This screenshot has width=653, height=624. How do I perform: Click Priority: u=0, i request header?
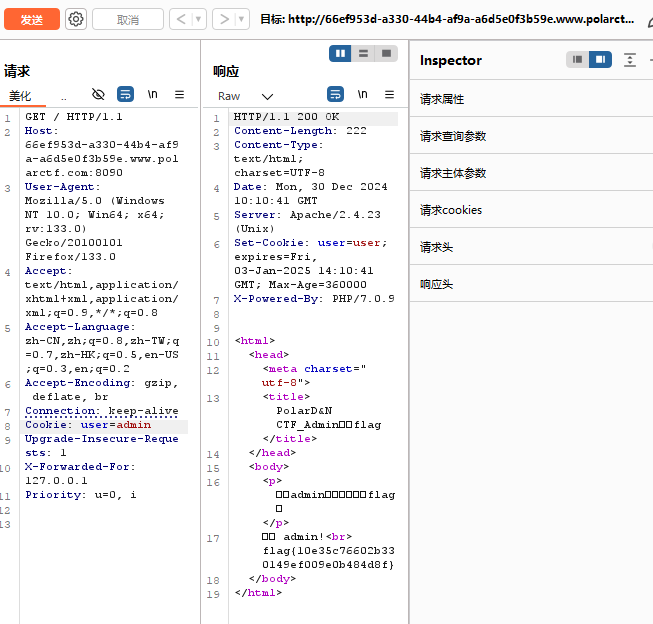pyautogui.click(x=80, y=495)
